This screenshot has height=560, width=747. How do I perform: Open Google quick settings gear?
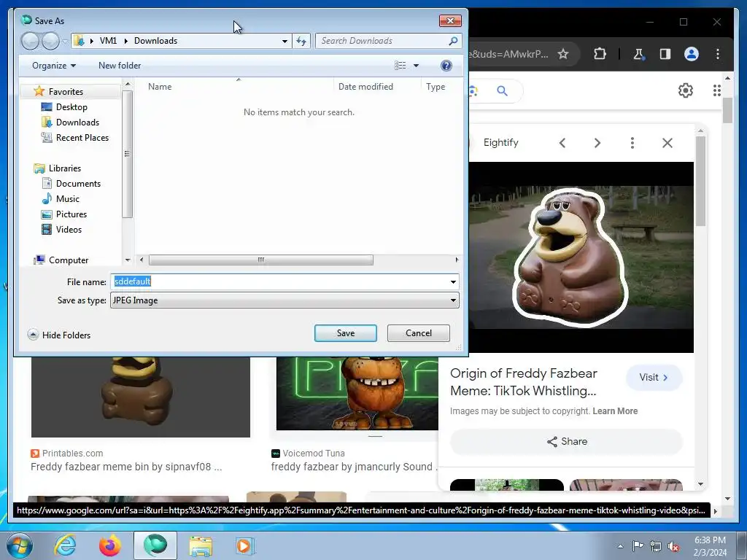point(686,90)
